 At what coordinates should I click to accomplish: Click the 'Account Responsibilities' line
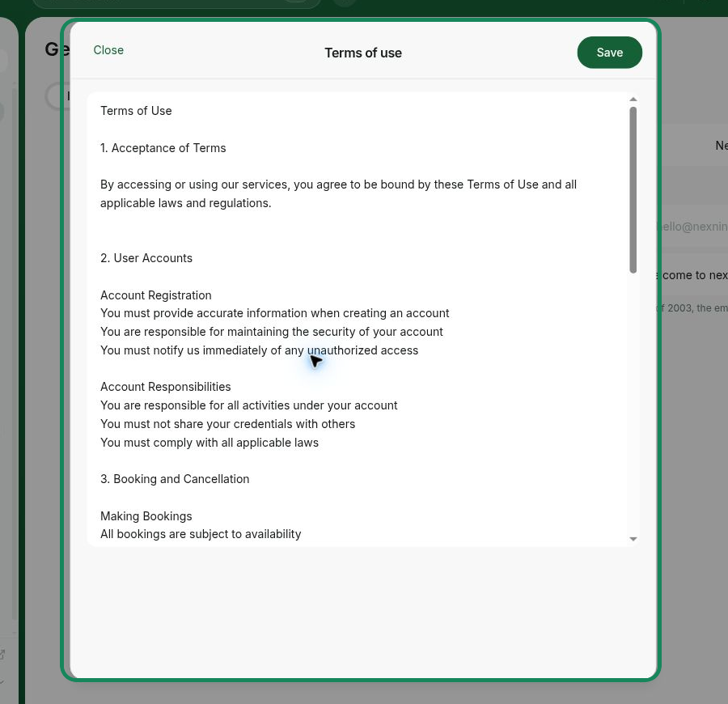pos(165,387)
